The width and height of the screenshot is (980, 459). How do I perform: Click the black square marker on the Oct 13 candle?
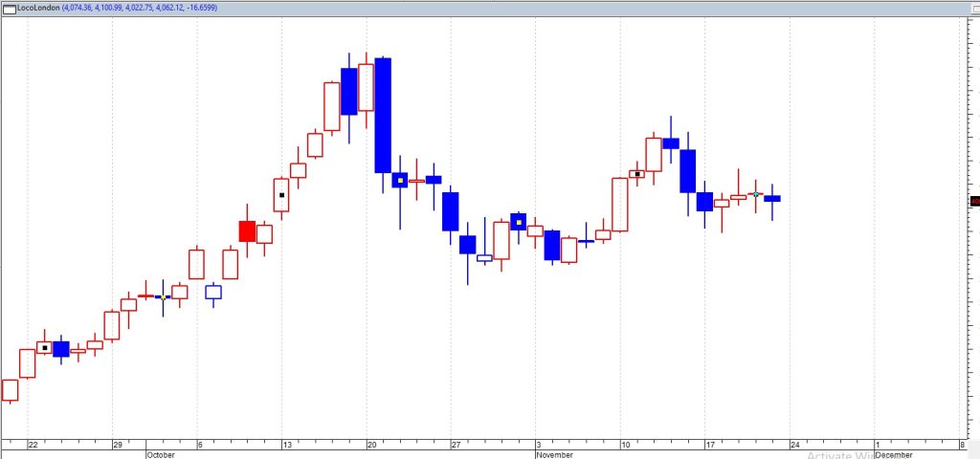281,195
